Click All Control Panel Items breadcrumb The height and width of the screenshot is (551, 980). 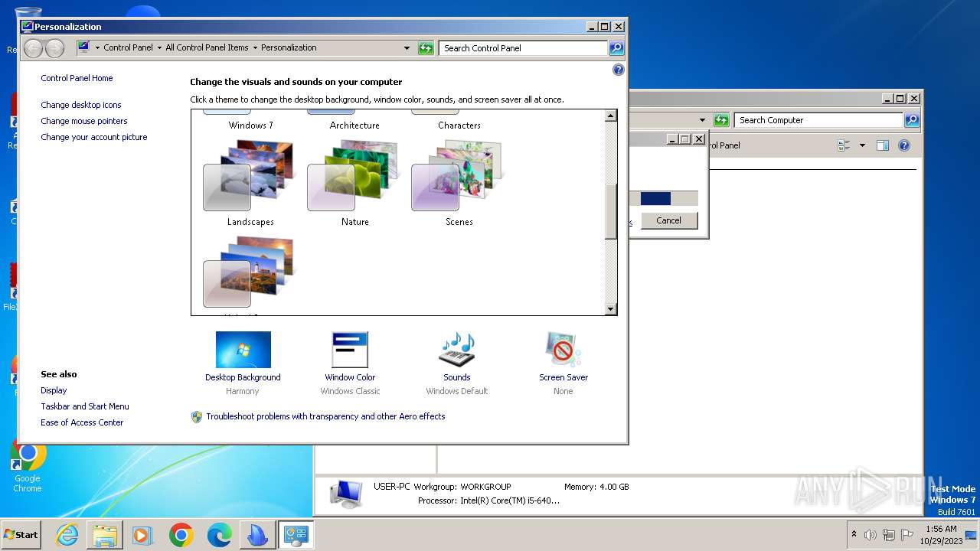coord(207,47)
